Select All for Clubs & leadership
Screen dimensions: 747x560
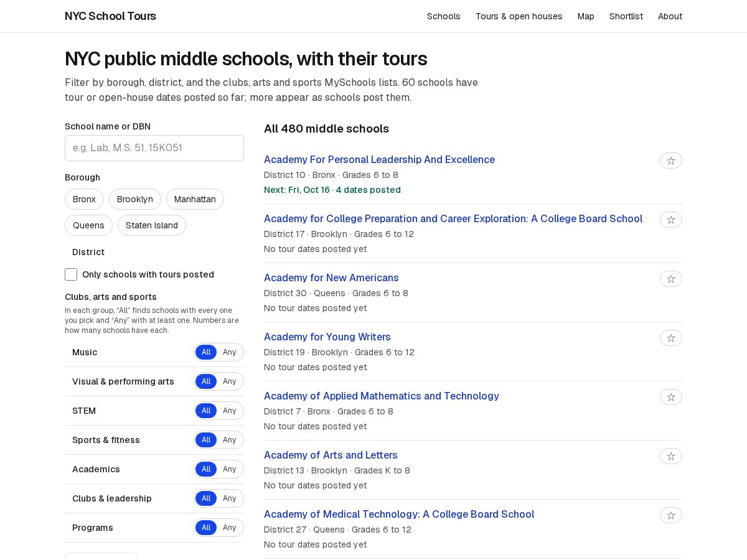coord(206,498)
